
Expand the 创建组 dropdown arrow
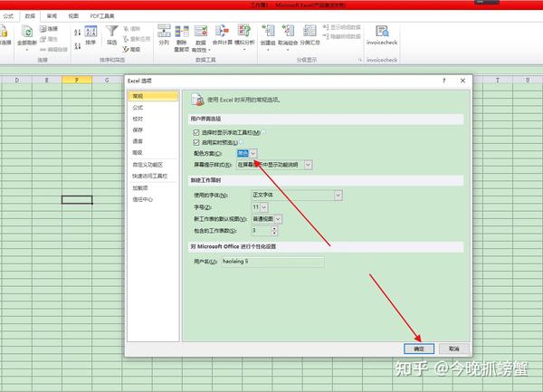[268, 50]
